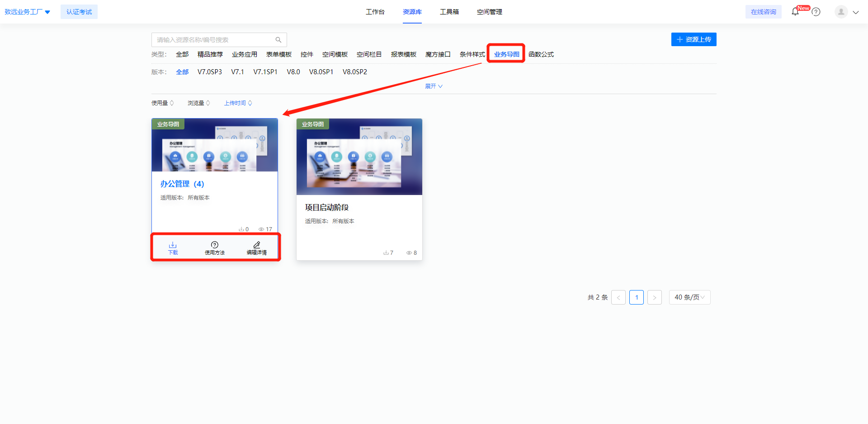Click the 办公管理 card thumbnail
This screenshot has height=424, width=868.
click(x=215, y=145)
